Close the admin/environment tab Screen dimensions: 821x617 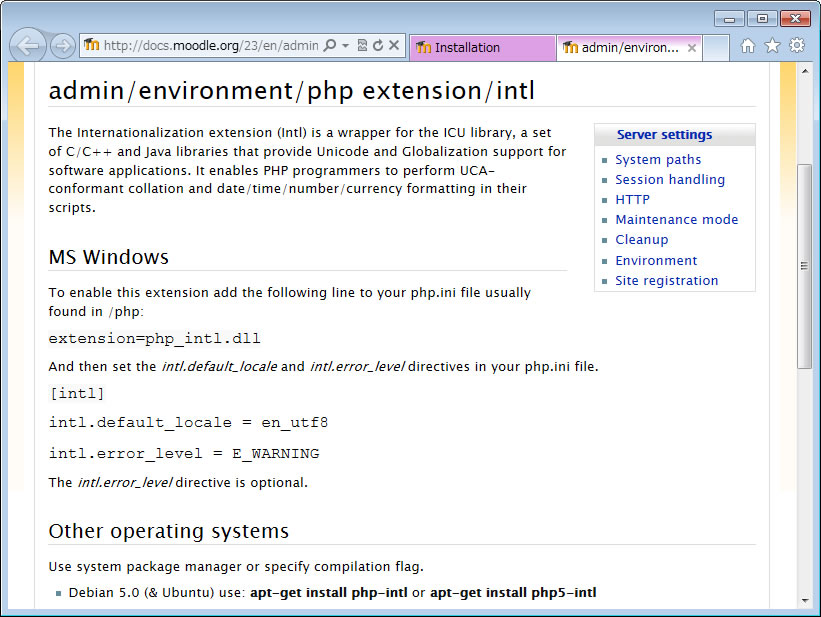690,47
